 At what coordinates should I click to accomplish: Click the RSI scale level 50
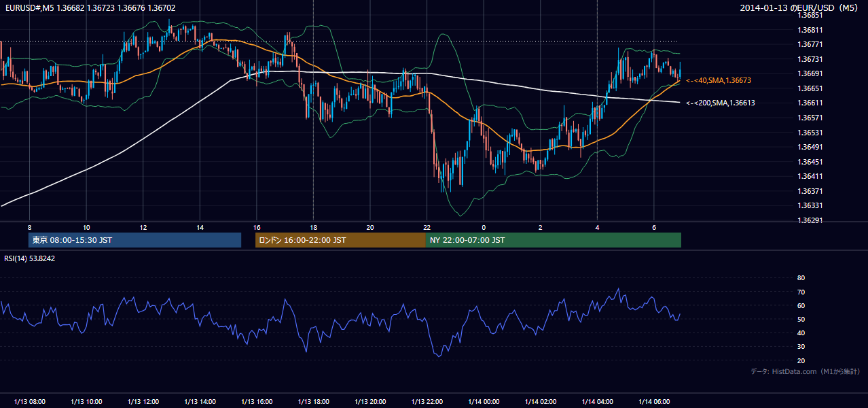click(x=801, y=319)
